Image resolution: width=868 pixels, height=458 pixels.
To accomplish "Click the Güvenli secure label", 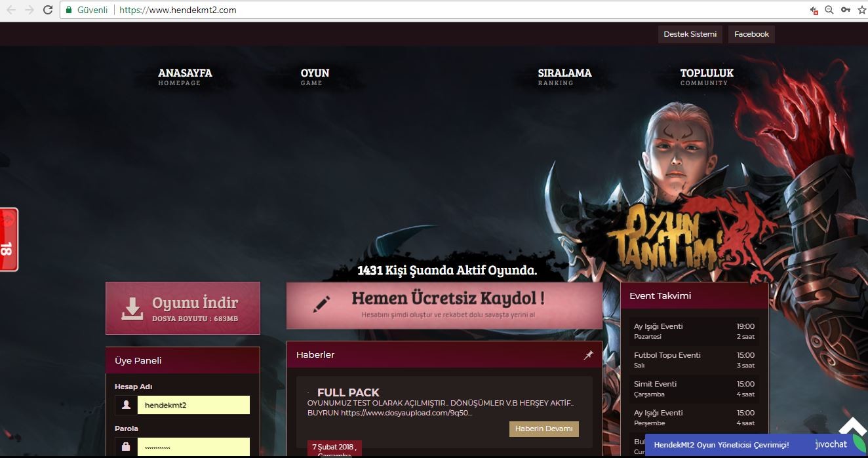I will click(x=92, y=10).
